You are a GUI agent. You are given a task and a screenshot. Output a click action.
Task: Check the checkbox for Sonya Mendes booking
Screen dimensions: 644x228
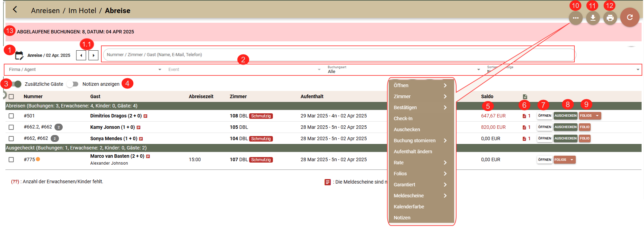[11, 139]
